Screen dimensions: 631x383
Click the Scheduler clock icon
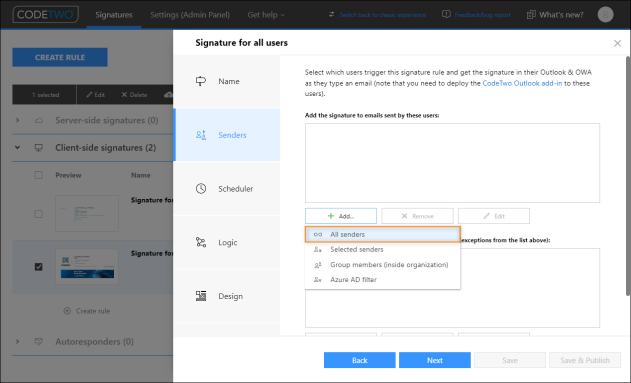coord(201,188)
